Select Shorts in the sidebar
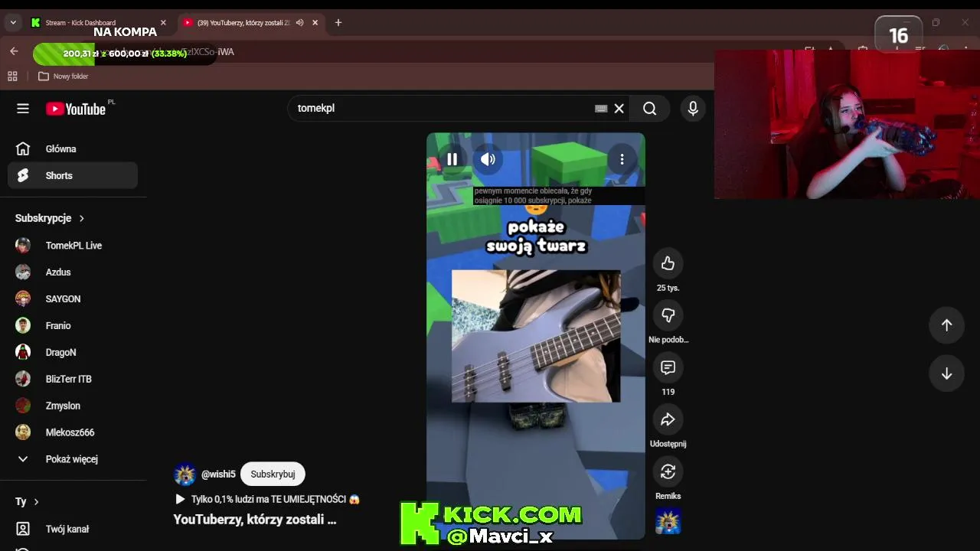 coord(73,175)
